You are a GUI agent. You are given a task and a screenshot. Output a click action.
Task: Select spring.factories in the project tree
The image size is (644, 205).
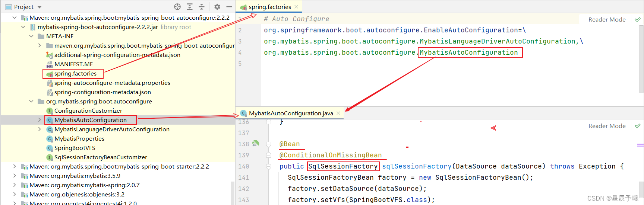pyautogui.click(x=75, y=73)
